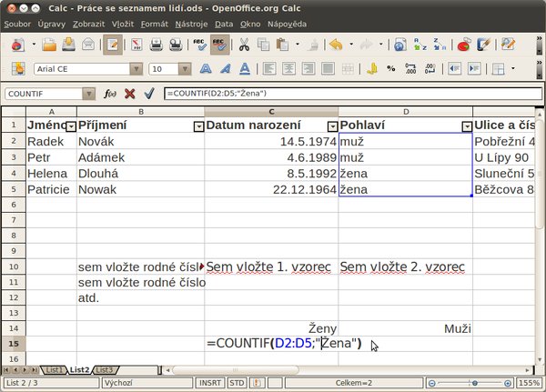Click the Justified alignment icon
Viewport: 546px width, 392px height.
328,68
